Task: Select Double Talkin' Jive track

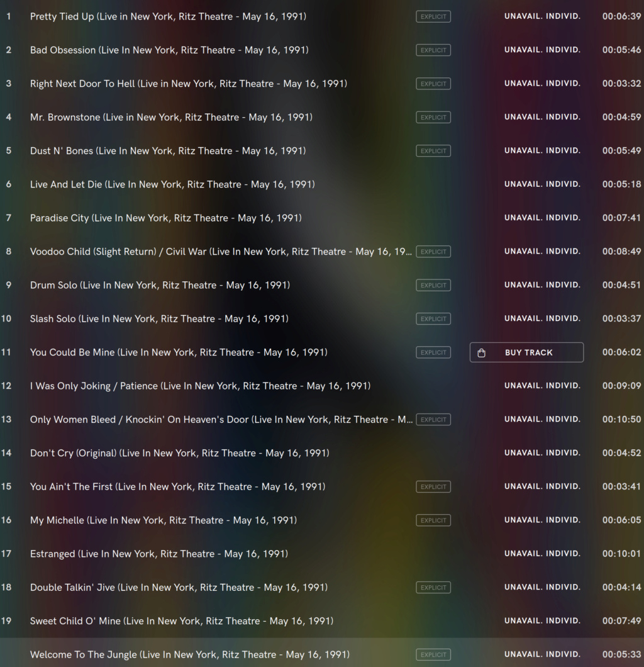Action: tap(179, 588)
